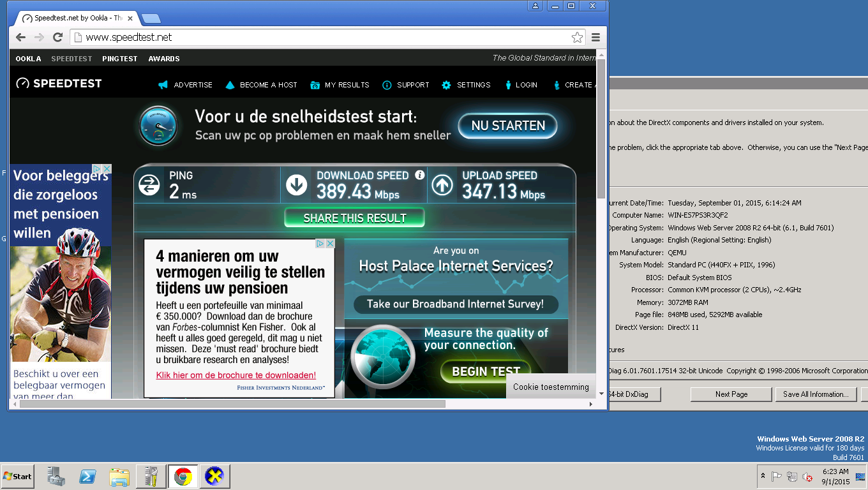This screenshot has width=868, height=490.
Task: Expand hidden system tray icons
Action: pos(763,476)
